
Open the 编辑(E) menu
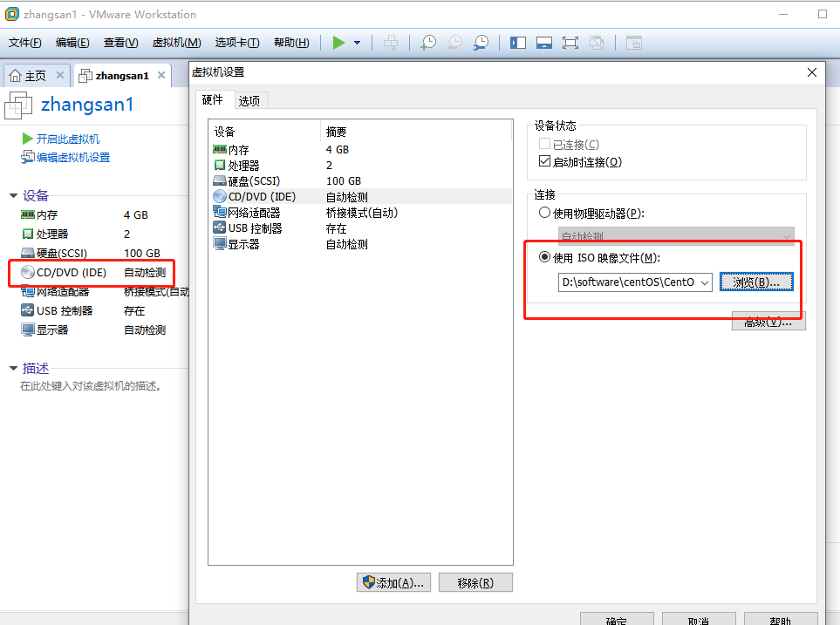[x=72, y=43]
